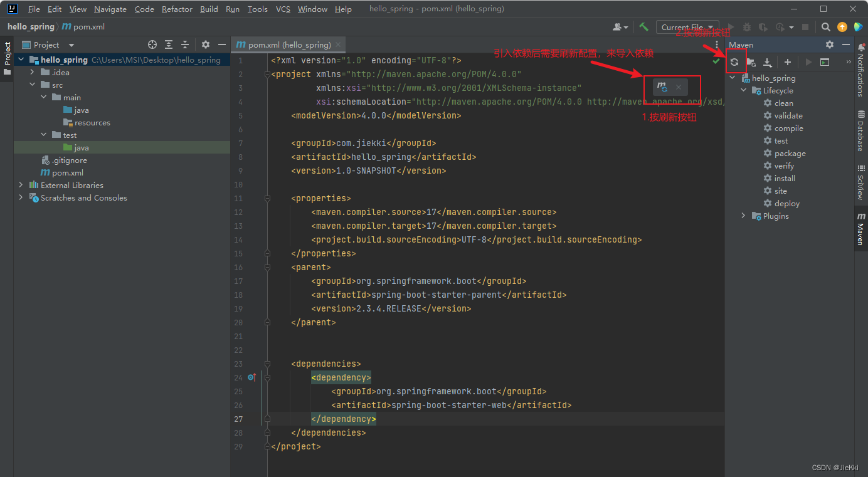Toggle fold marker at project tag line 2

267,74
